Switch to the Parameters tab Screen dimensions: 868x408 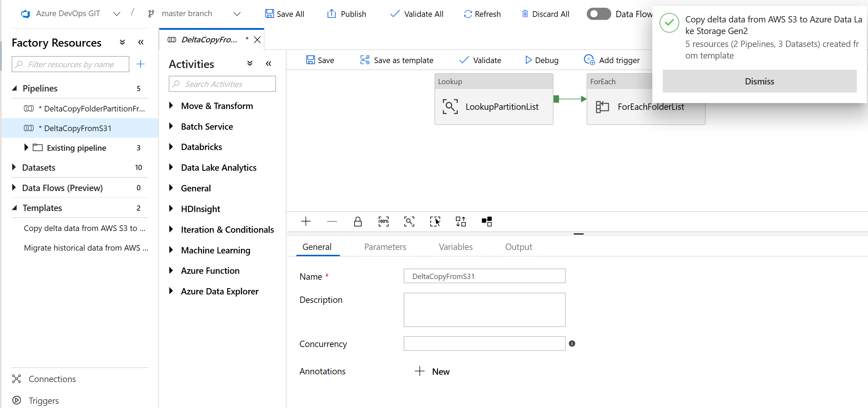(x=385, y=246)
